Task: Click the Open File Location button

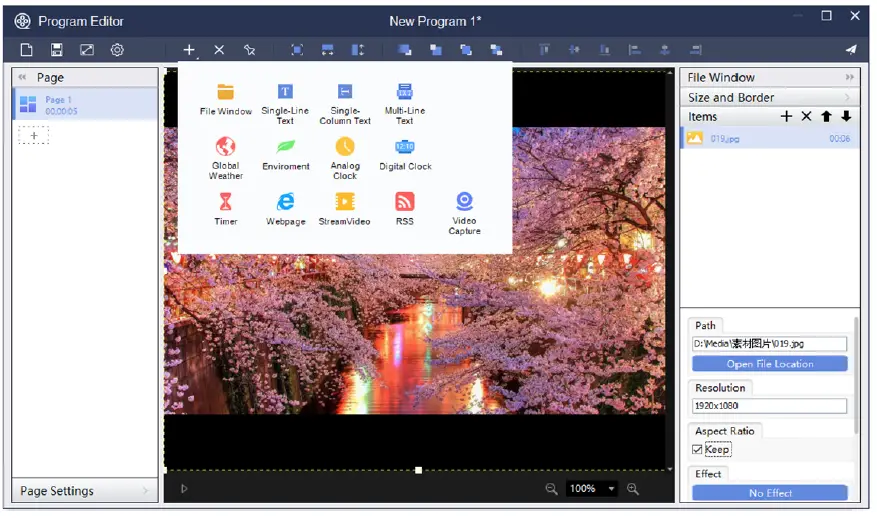Action: 769,364
